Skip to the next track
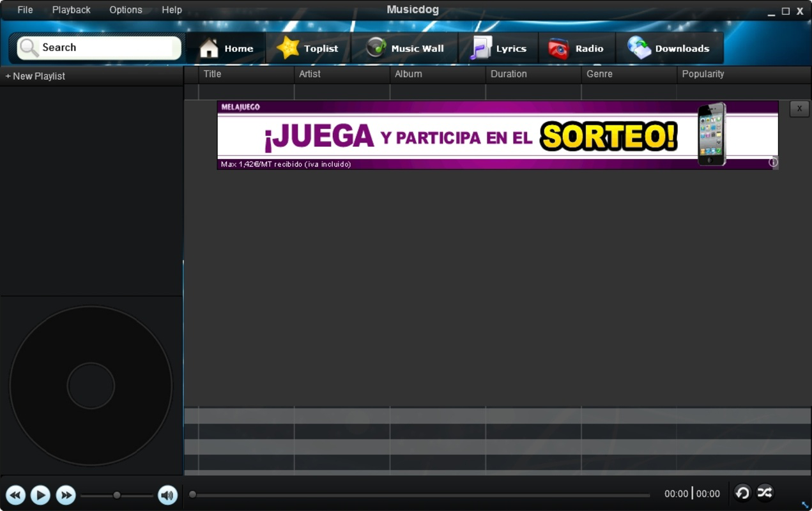Screen dimensions: 812x511 [x=65, y=495]
